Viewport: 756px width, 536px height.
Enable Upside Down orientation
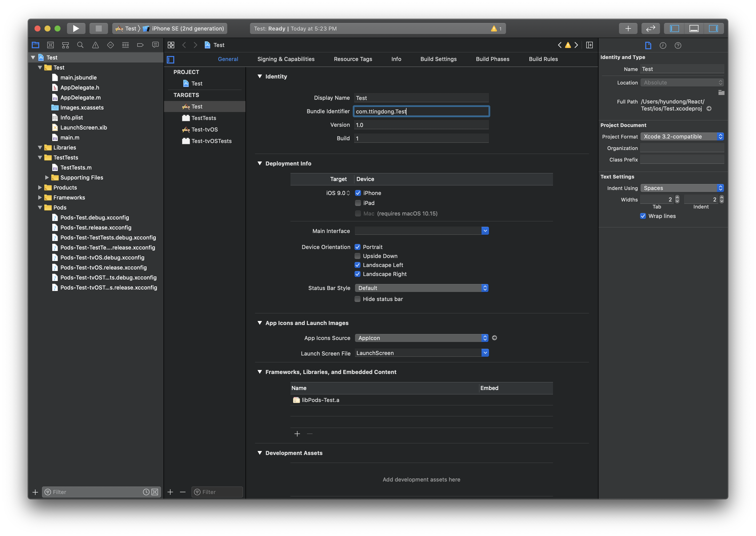357,256
